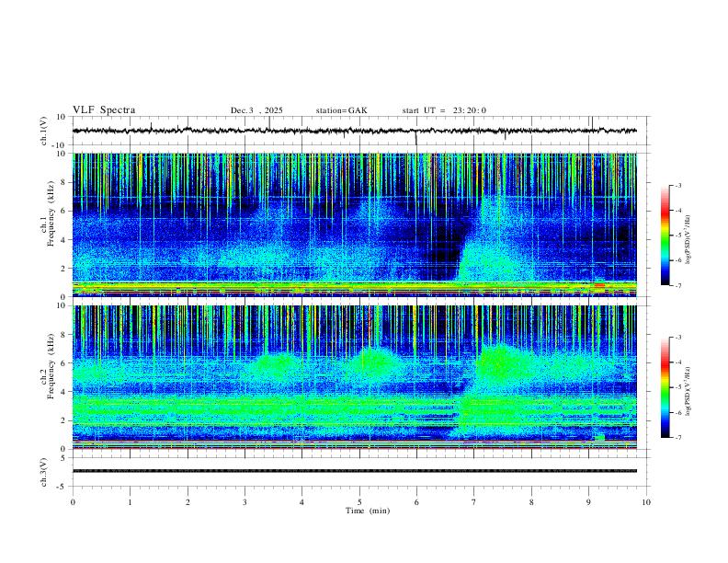The height and width of the screenshot is (563, 728).
Task: Click the "ch.1(V)" waveform axis label
Action: (x=44, y=131)
